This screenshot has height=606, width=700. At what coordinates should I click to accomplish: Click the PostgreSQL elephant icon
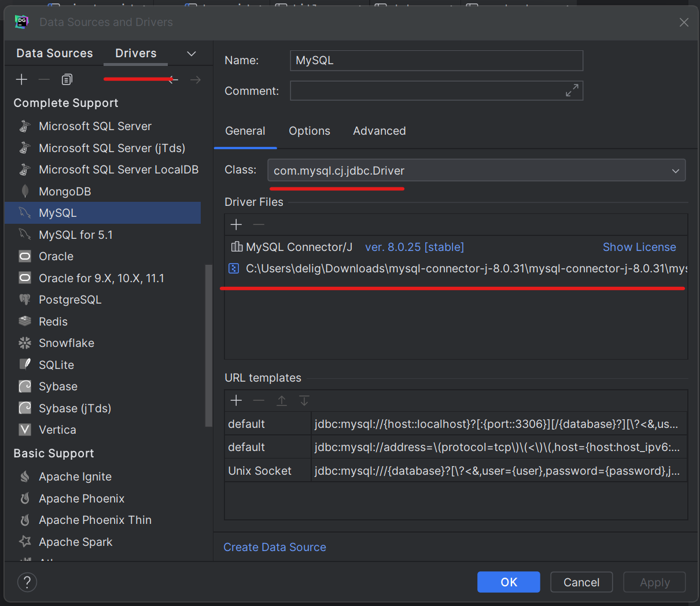[x=25, y=300]
